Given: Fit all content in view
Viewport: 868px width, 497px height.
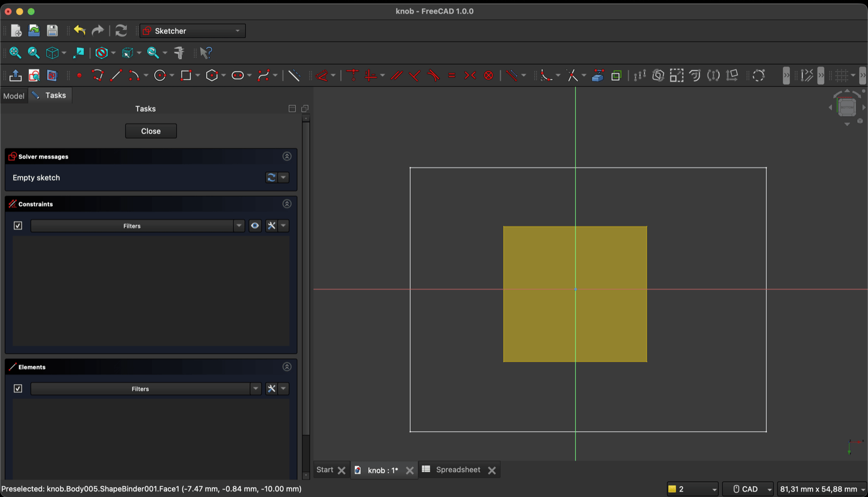Looking at the screenshot, I should coord(15,53).
